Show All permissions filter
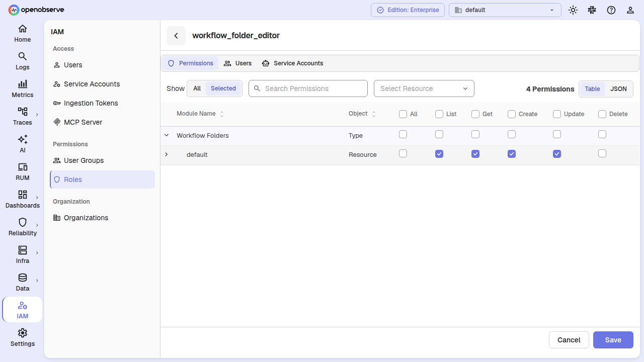The height and width of the screenshot is (362, 644). 197,88
